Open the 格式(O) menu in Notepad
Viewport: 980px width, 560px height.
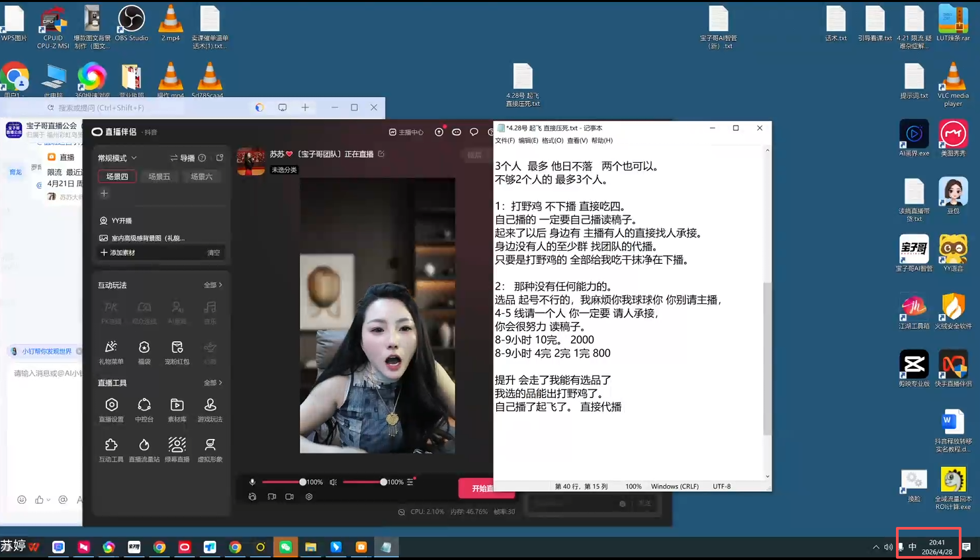(x=552, y=141)
